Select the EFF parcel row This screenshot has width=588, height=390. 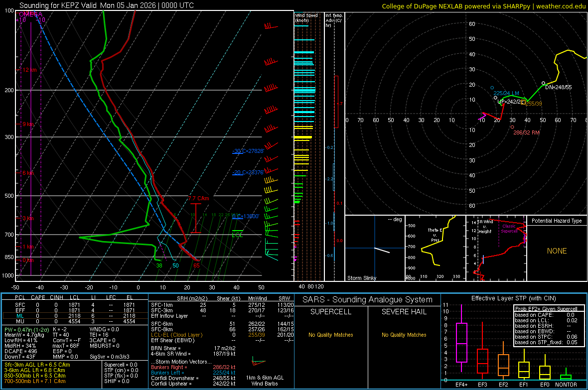(x=75, y=310)
